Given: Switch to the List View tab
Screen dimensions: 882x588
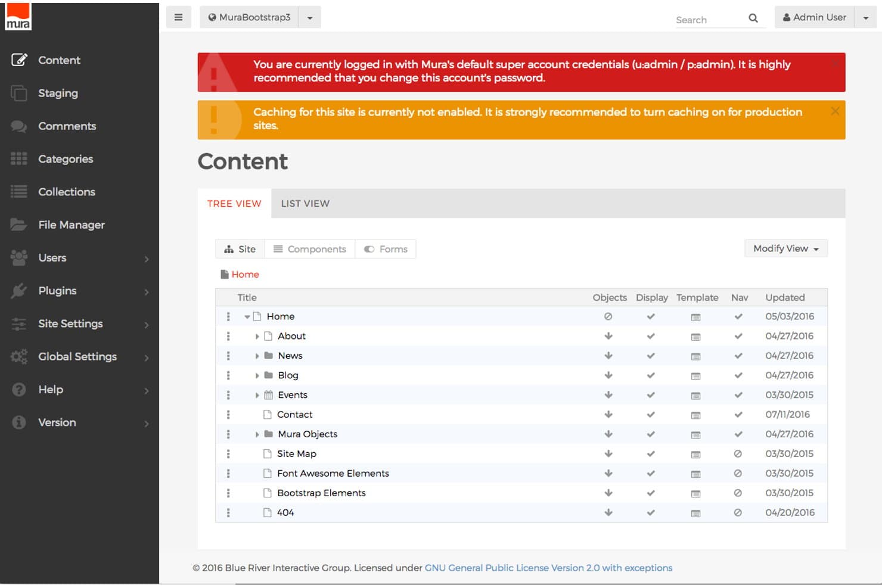Looking at the screenshot, I should coord(305,203).
